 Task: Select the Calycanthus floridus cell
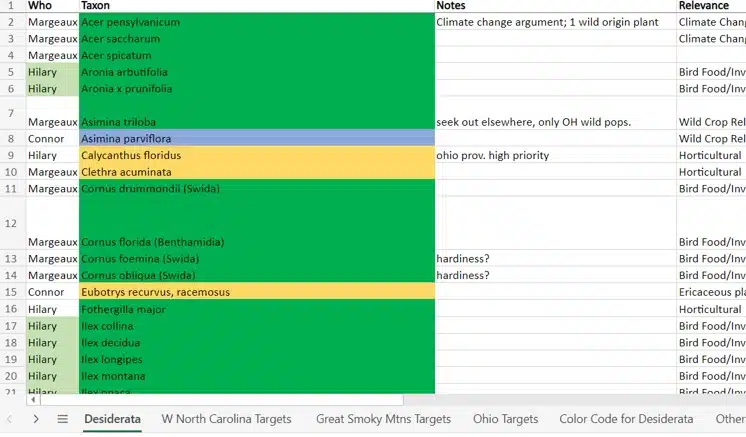(x=257, y=155)
